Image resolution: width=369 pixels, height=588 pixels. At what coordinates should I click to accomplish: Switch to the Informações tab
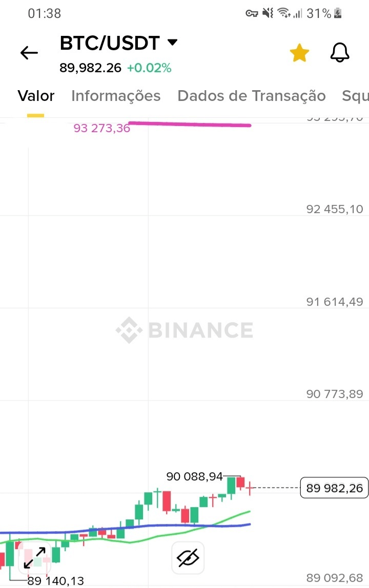[x=116, y=96]
